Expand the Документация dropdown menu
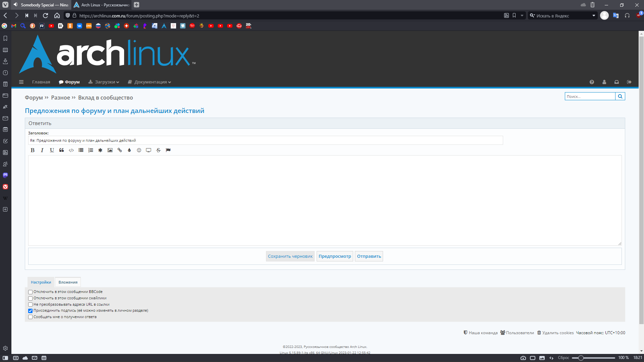The image size is (644, 362). [x=150, y=82]
